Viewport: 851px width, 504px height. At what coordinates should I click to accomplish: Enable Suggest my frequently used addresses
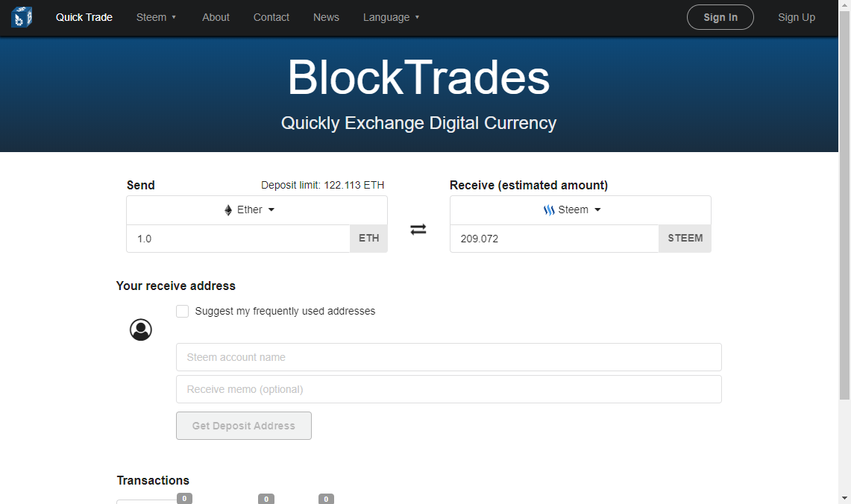tap(182, 312)
